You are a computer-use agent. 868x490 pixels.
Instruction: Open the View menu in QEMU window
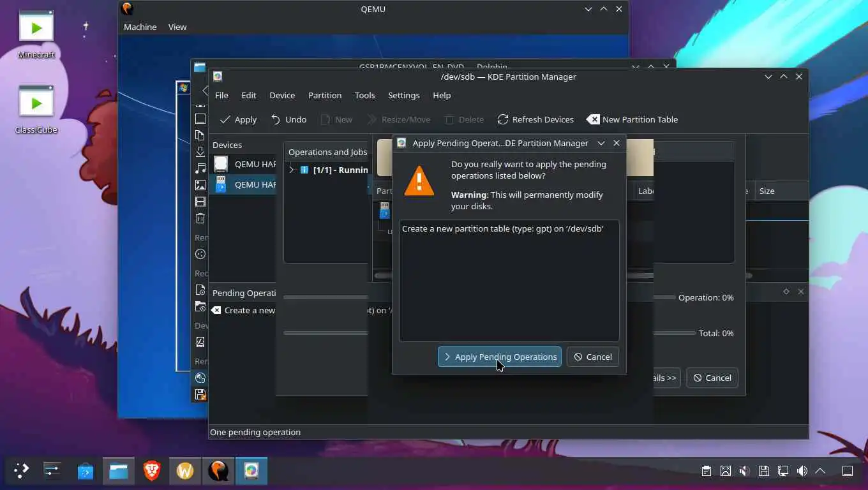[177, 27]
